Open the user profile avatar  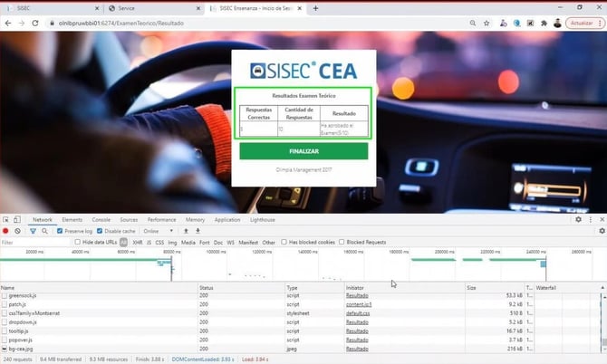[557, 24]
